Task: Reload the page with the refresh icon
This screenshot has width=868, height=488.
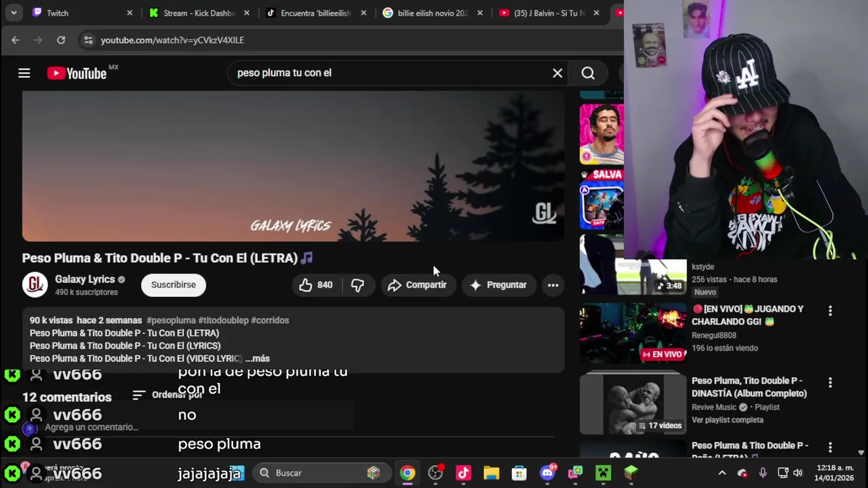Action: (61, 40)
